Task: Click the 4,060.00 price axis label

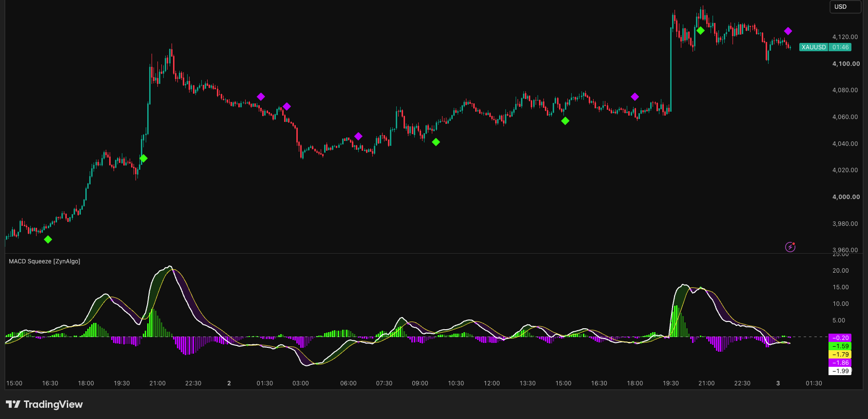Action: (845, 117)
